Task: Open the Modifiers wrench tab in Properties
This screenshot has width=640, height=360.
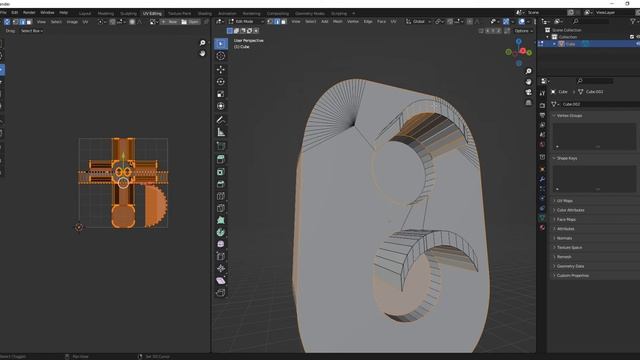Action: 542,179
